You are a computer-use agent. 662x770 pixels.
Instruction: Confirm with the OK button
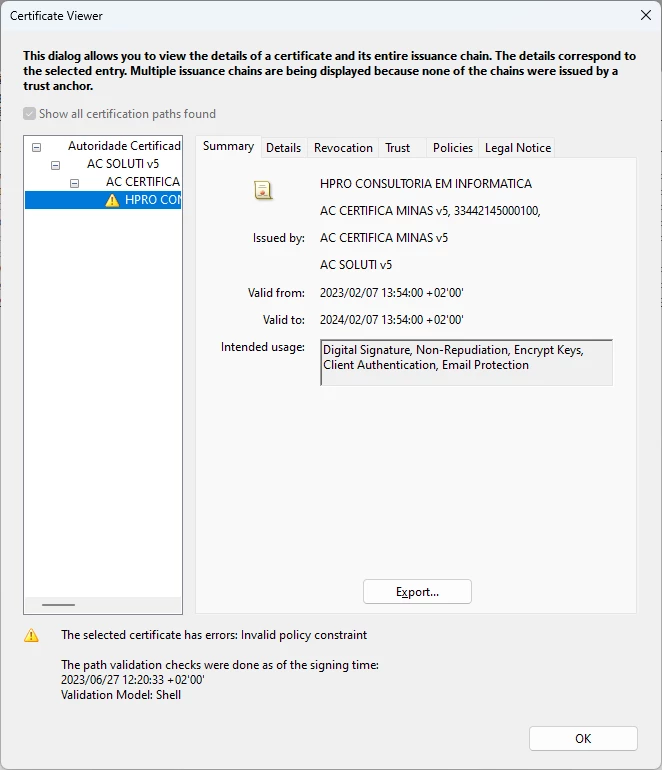pos(583,739)
